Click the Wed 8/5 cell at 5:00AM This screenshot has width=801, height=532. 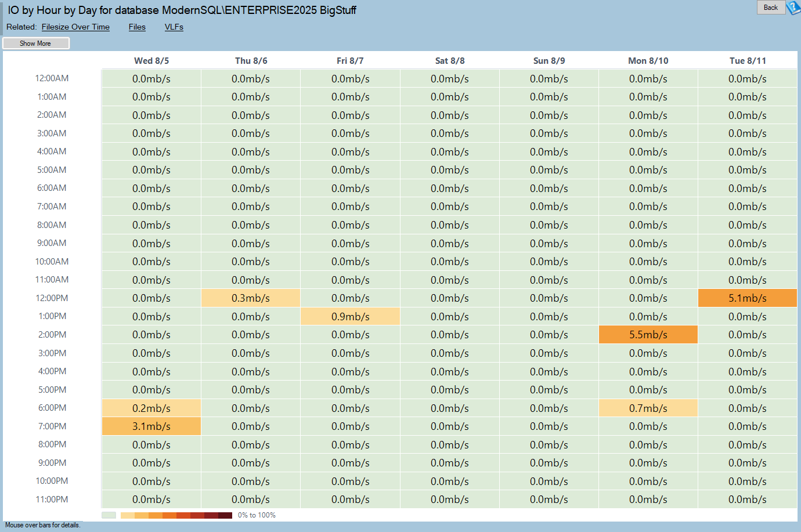coord(151,170)
